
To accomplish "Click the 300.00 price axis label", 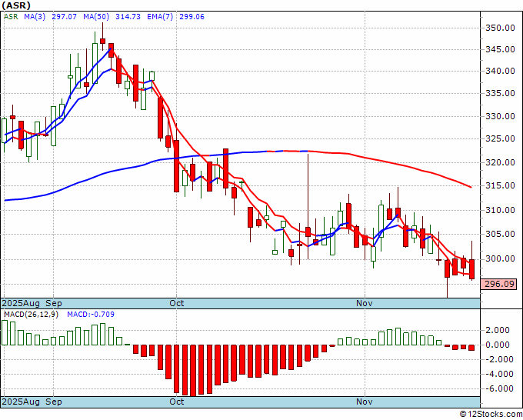I will pos(500,259).
